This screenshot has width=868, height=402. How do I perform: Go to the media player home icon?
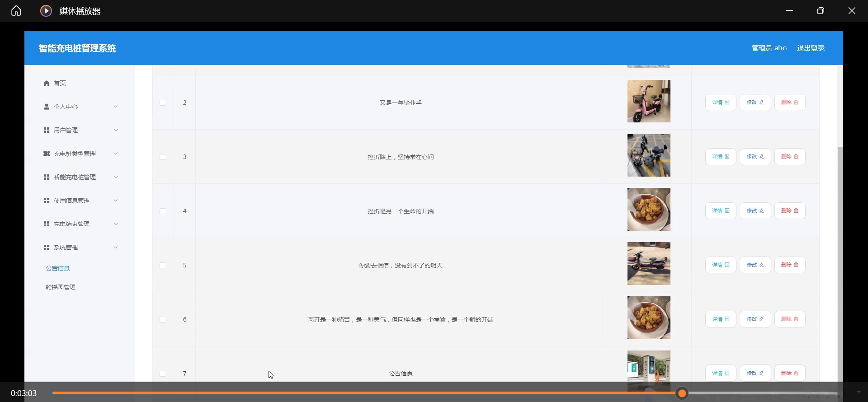[x=16, y=11]
